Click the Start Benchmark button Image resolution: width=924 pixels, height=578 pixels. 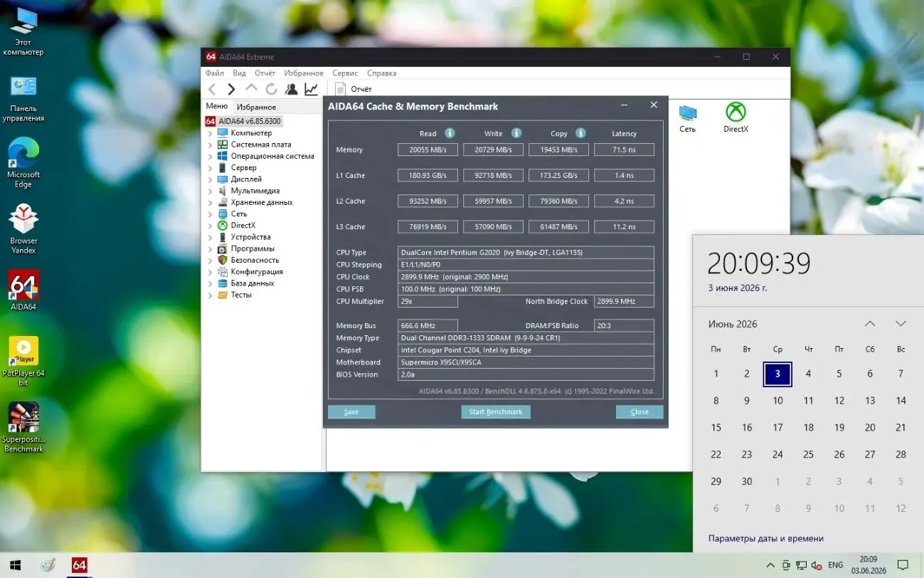tap(496, 411)
